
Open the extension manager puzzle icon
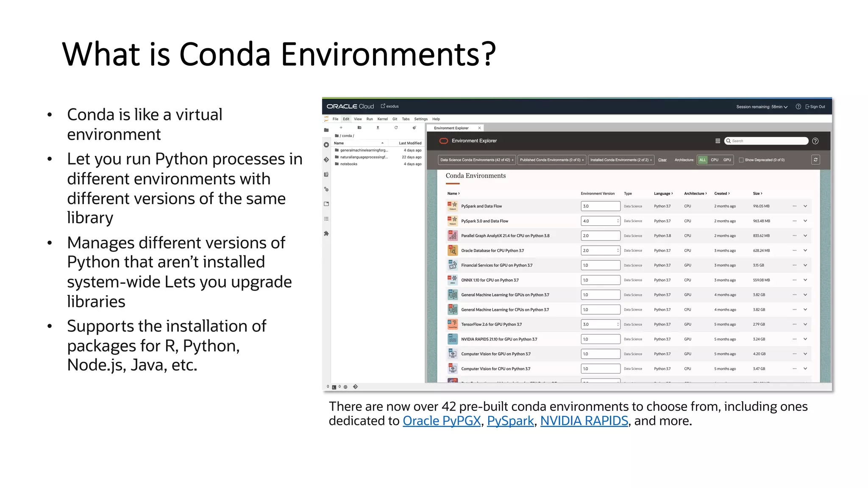(326, 233)
